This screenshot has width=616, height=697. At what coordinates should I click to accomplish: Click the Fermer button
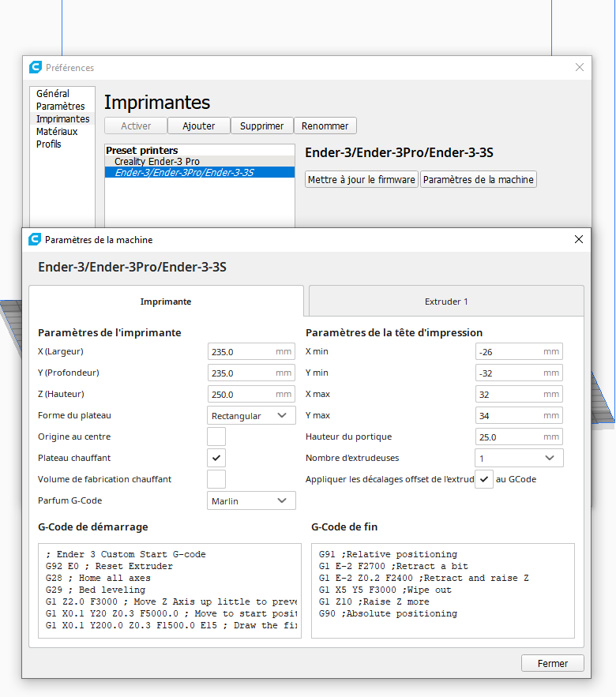(552, 663)
